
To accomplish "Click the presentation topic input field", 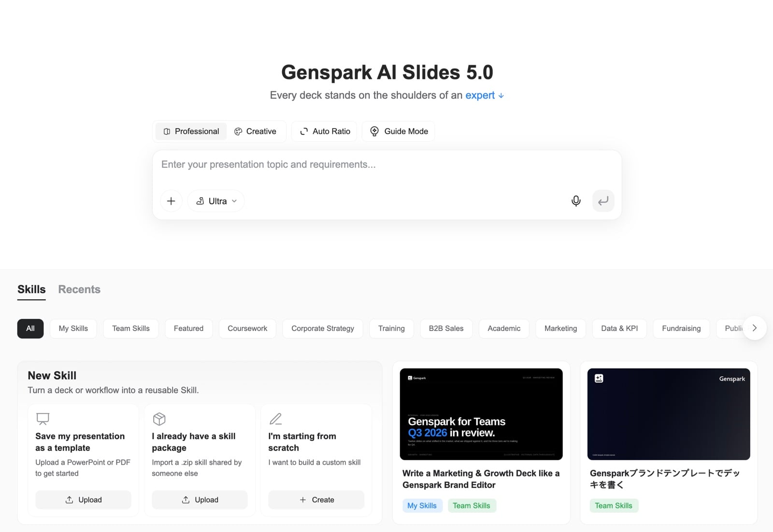I will click(386, 165).
